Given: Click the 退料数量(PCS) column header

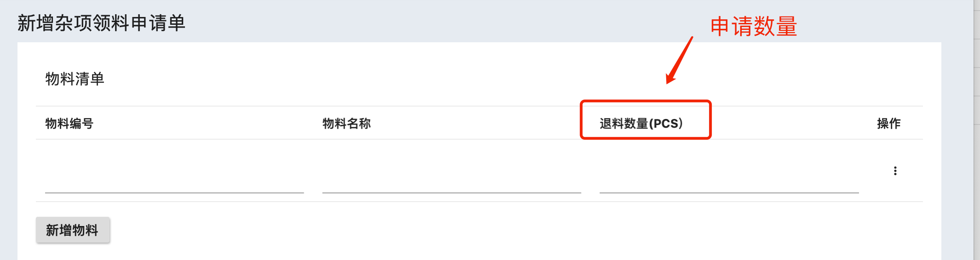Looking at the screenshot, I should tap(641, 123).
